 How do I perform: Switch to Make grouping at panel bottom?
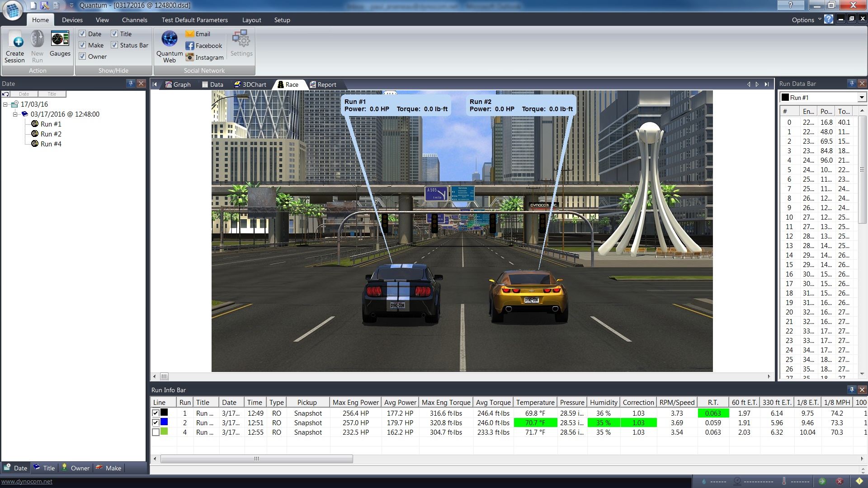pos(108,468)
